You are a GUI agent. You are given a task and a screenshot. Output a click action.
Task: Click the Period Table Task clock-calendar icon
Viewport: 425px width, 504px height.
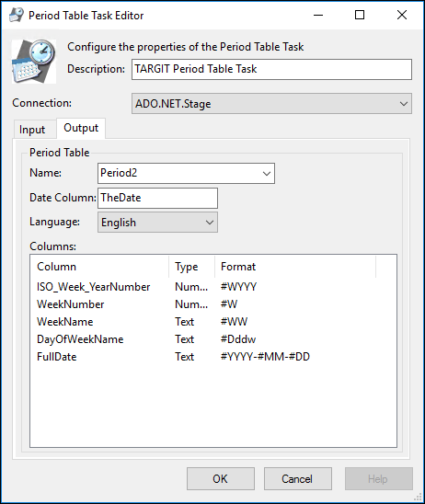pos(34,62)
